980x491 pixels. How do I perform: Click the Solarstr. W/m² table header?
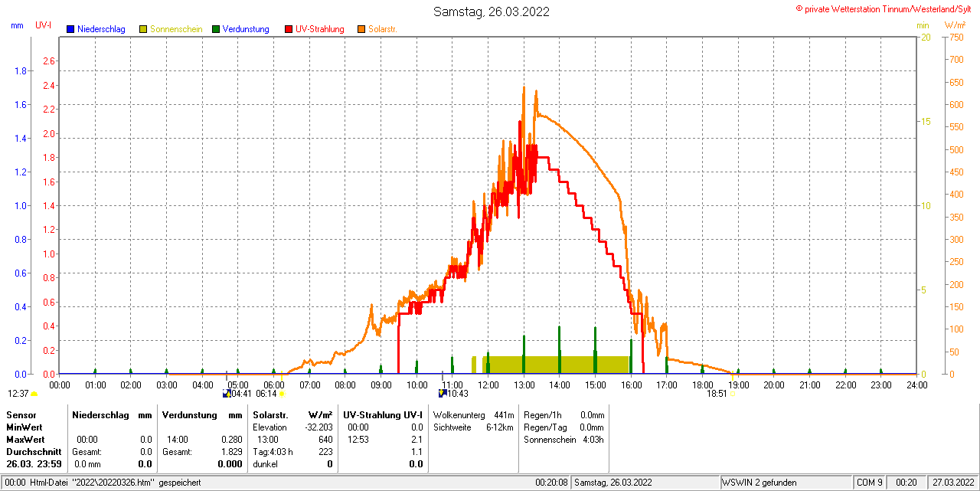point(292,414)
